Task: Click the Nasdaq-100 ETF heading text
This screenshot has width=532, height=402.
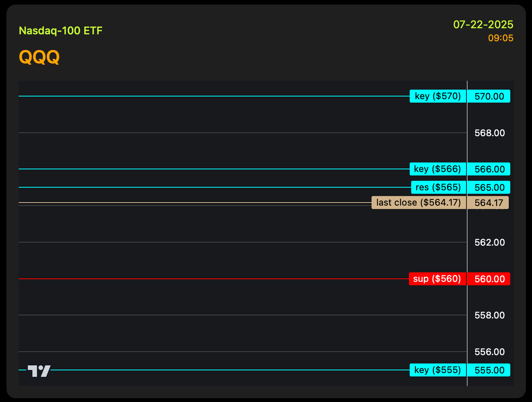Action: click(x=61, y=31)
